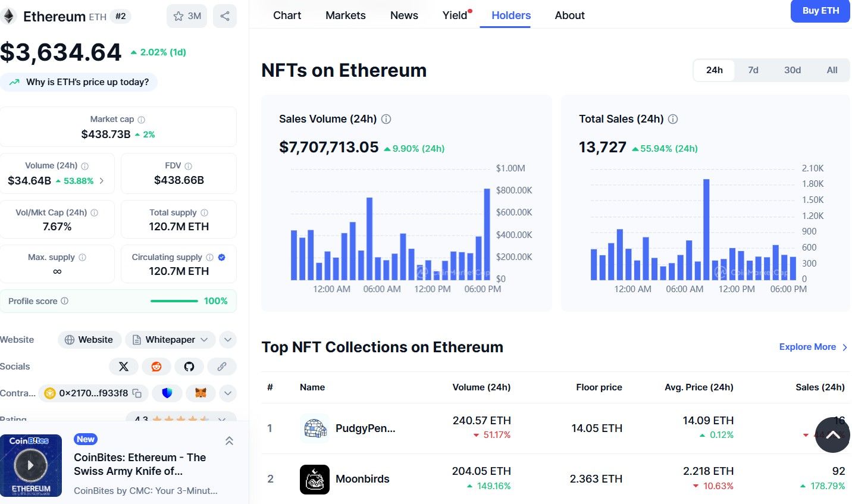Viewport: 852px width, 504px height.
Task: Click the Sales Volume (24h) info icon
Action: tap(386, 119)
